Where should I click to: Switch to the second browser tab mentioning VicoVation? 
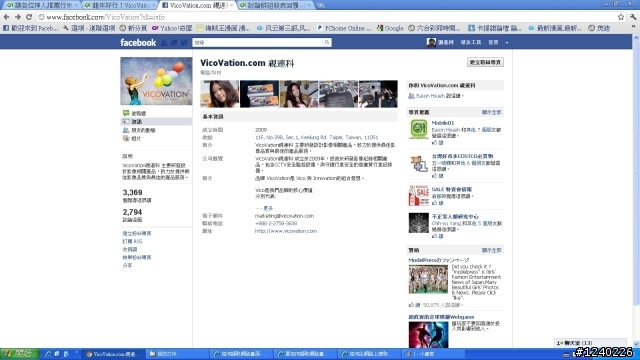click(x=119, y=5)
